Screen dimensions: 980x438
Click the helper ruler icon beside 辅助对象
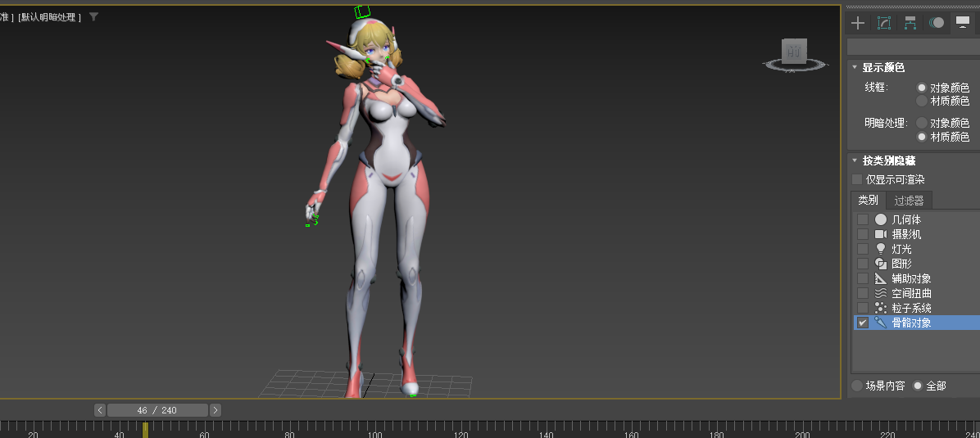coord(881,278)
